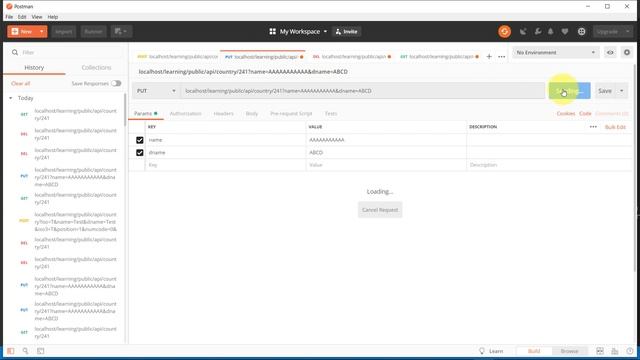The image size is (640, 360).
Task: Open the Body tab
Action: pyautogui.click(x=252, y=113)
